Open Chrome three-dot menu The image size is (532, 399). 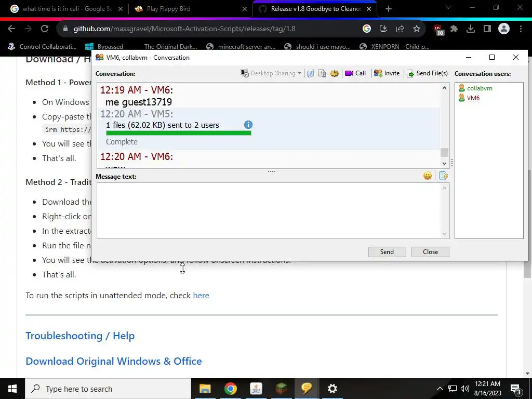coord(521,29)
